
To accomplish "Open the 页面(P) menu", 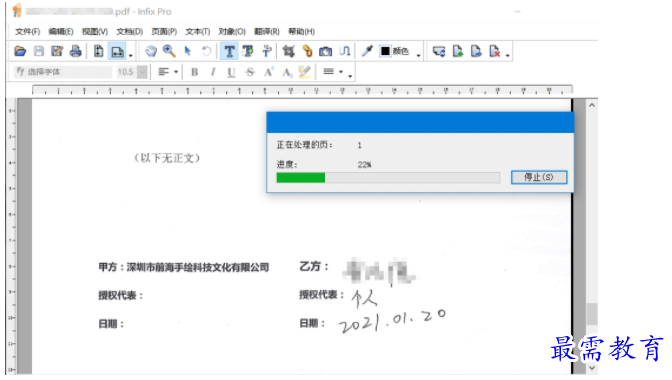I will [x=164, y=32].
